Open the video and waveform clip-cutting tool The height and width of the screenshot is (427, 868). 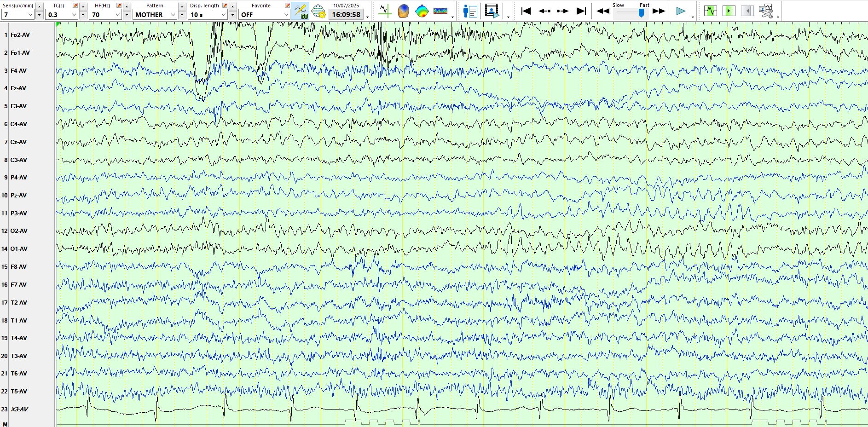pyautogui.click(x=766, y=11)
